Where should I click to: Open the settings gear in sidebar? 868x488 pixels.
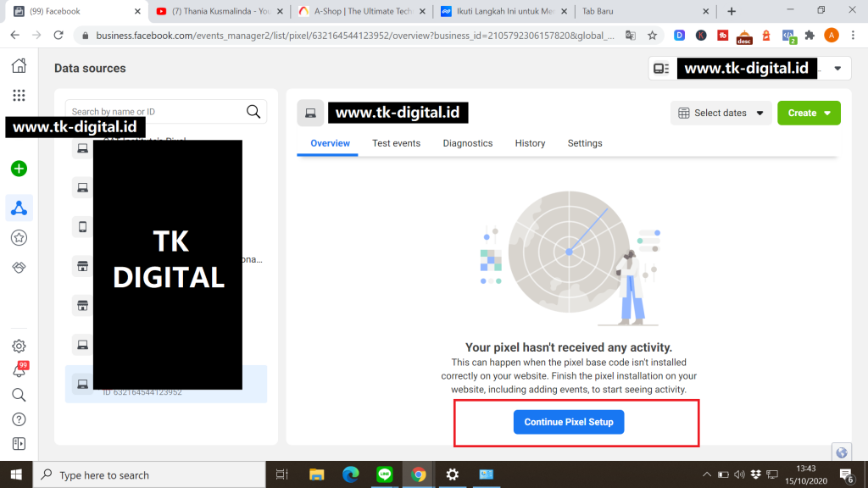pyautogui.click(x=19, y=346)
